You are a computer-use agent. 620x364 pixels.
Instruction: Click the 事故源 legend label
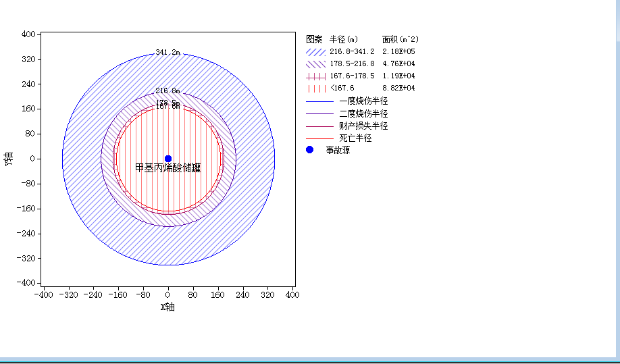(338, 150)
